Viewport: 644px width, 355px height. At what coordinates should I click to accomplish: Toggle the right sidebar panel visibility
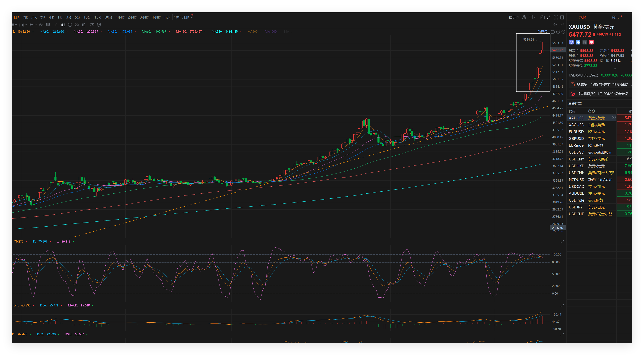pyautogui.click(x=562, y=17)
